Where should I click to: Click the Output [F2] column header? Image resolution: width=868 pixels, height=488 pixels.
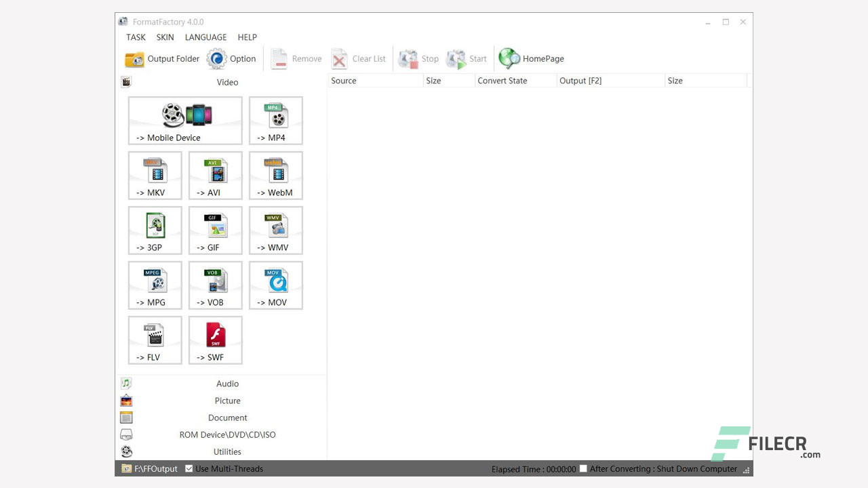point(610,81)
